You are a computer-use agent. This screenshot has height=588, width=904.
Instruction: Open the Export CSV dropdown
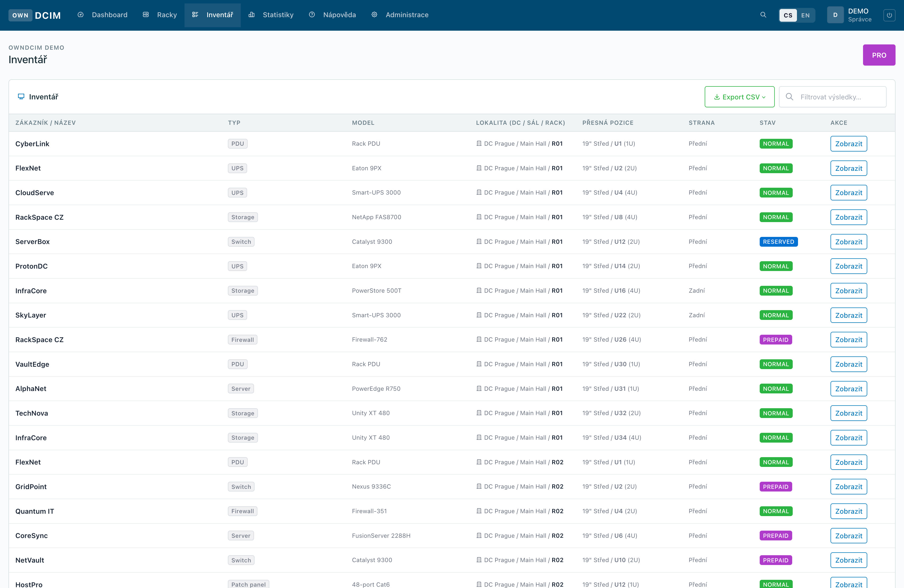pos(740,97)
